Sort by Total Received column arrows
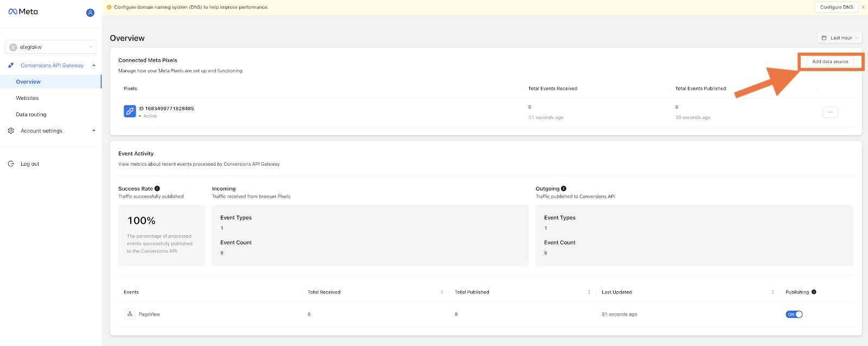868x346 pixels. [x=442, y=292]
